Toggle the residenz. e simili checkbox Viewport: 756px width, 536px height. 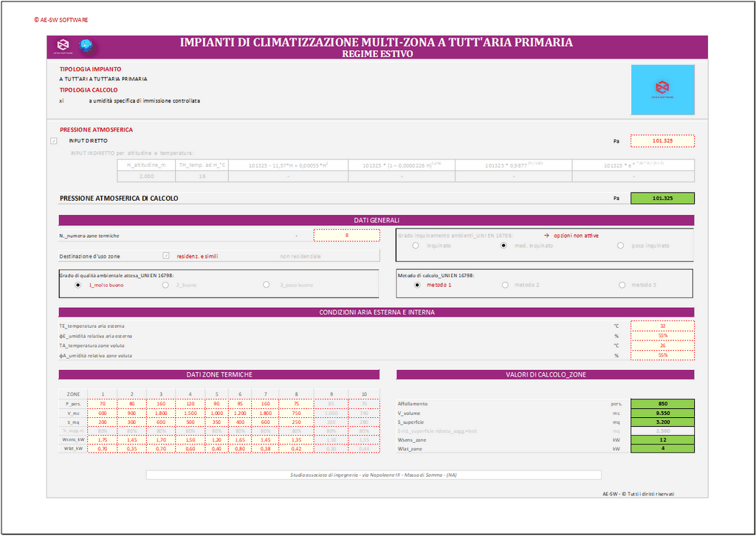coord(166,256)
